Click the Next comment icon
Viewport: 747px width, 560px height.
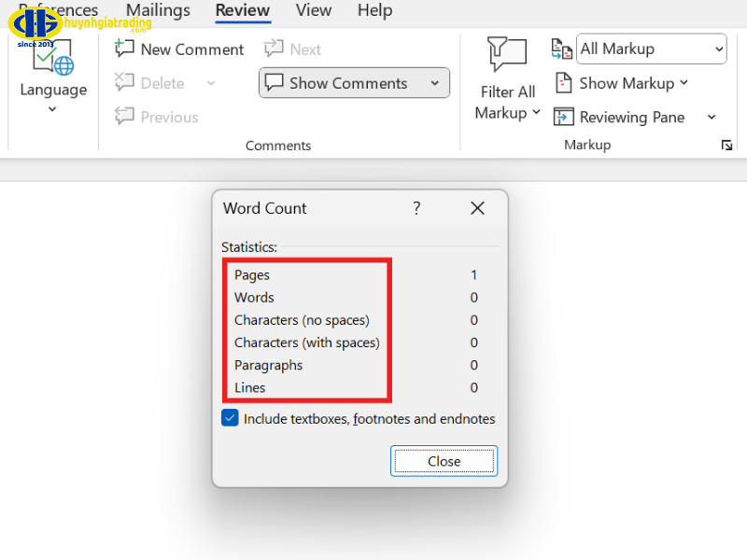[x=273, y=48]
